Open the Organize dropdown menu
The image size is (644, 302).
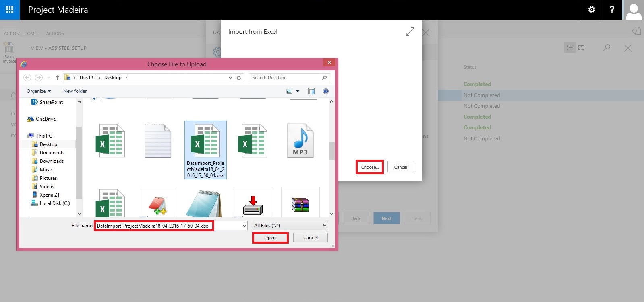click(39, 91)
